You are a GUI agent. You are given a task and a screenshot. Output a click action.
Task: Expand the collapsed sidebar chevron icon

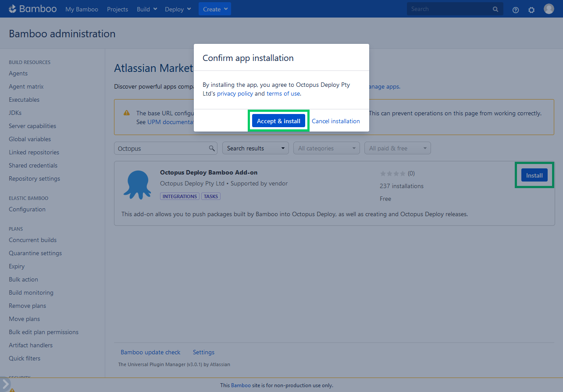pyautogui.click(x=5, y=384)
